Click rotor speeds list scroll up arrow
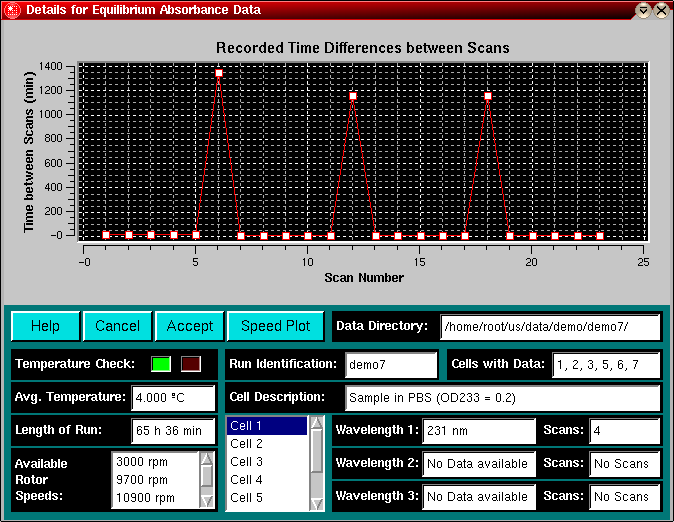The image size is (674, 522). click(x=207, y=459)
